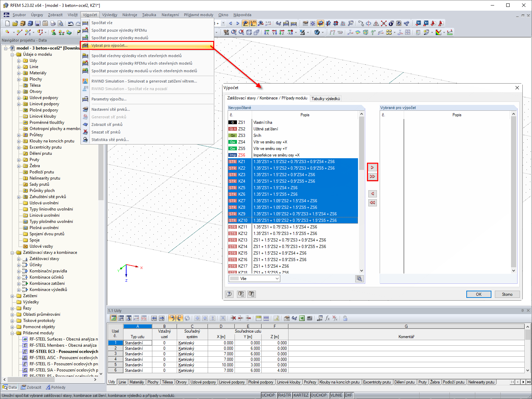Click the zoom window magnifier icon
This screenshot has width=532, height=399.
[234, 32]
